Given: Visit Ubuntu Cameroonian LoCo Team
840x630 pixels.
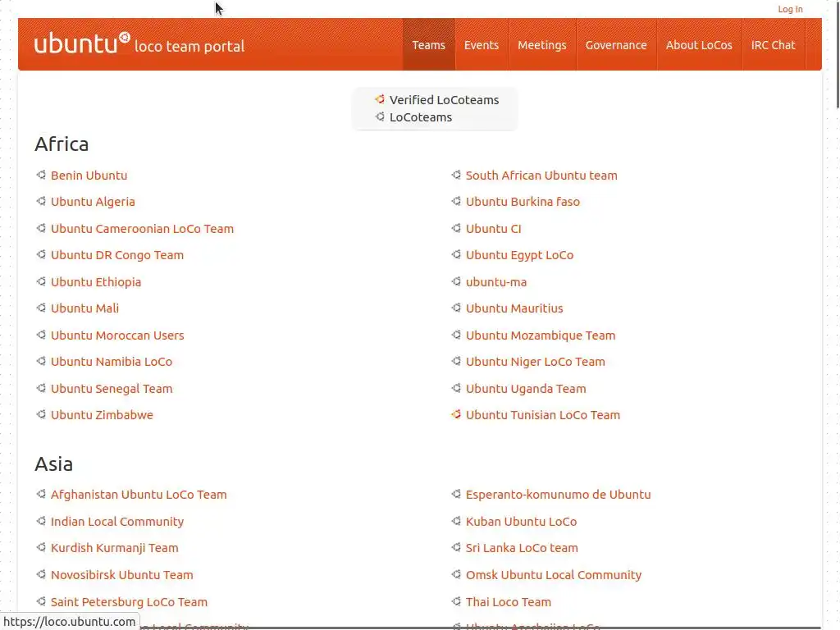Looking at the screenshot, I should [142, 228].
